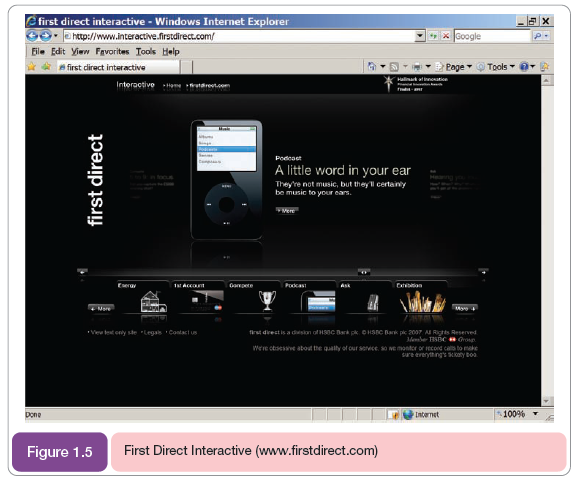The width and height of the screenshot is (576, 481).
Task: Click the magnifier search icon
Action: coord(537,36)
